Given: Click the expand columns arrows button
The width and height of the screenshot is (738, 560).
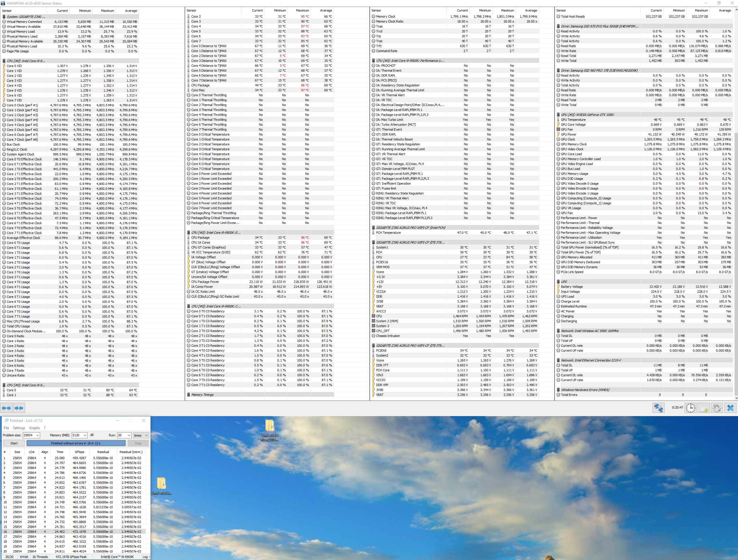Looking at the screenshot, I should point(6,408).
